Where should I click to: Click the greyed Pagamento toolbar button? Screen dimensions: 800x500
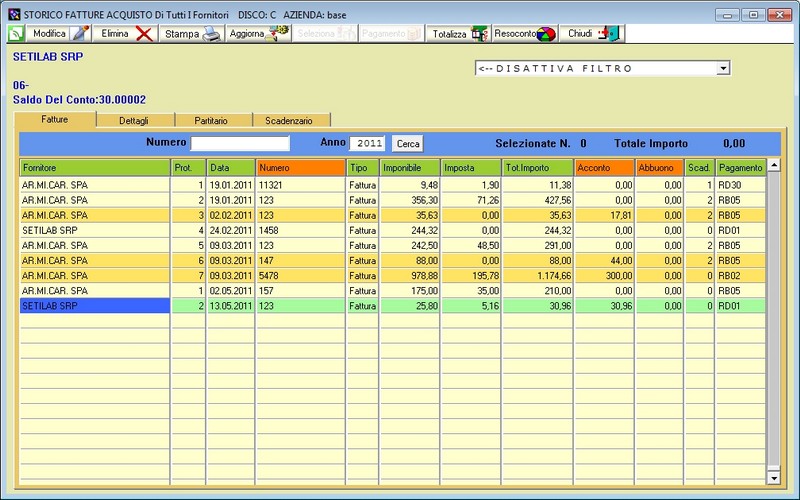[391, 34]
